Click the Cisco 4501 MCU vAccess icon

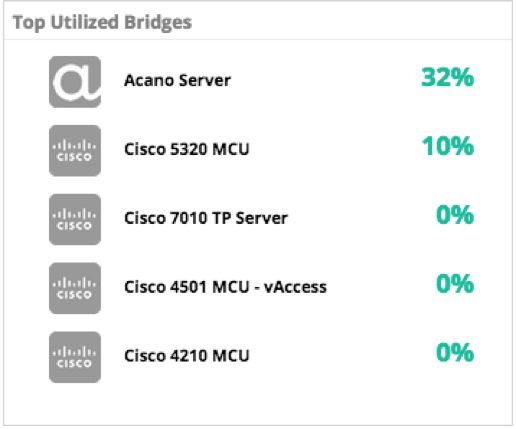coord(75,288)
